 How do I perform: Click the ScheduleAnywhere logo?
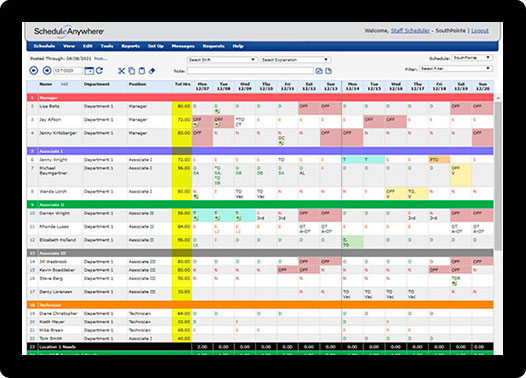(69, 32)
